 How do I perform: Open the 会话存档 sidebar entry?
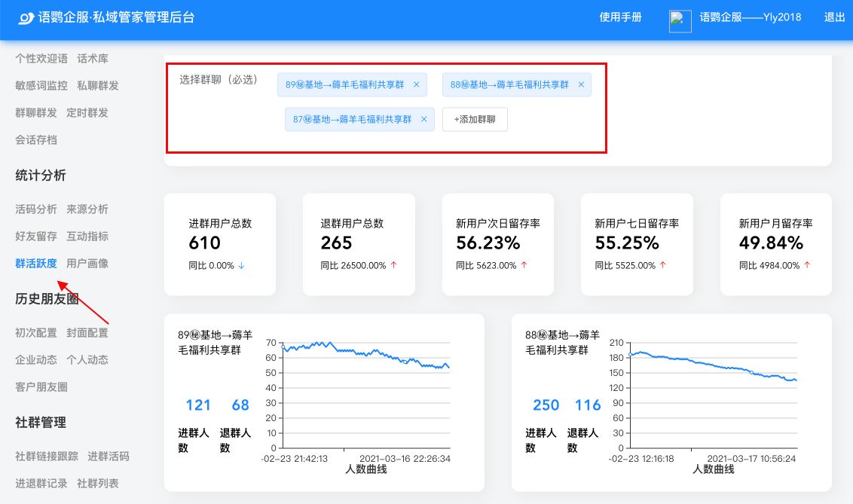pos(36,139)
